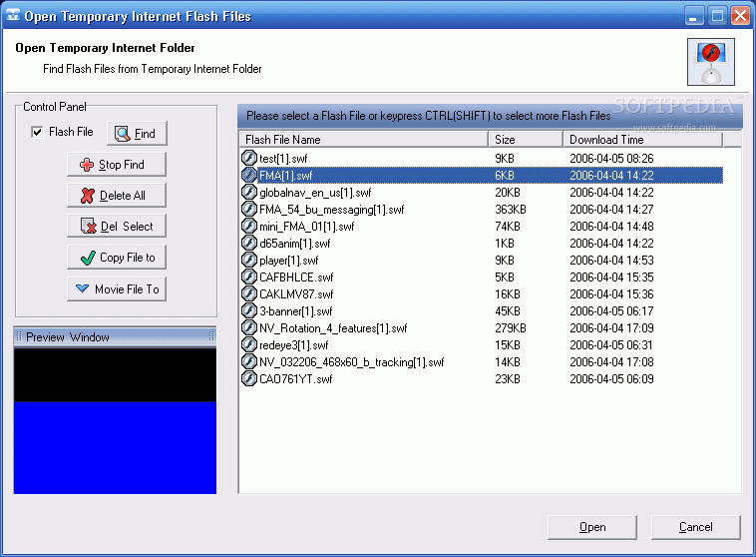Screen dimensions: 756x557
Task: Select CAFBHLCE.swf file name
Action: point(296,278)
